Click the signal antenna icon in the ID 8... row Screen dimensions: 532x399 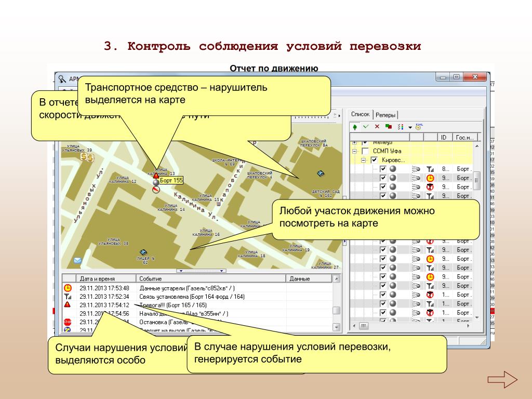pos(430,169)
